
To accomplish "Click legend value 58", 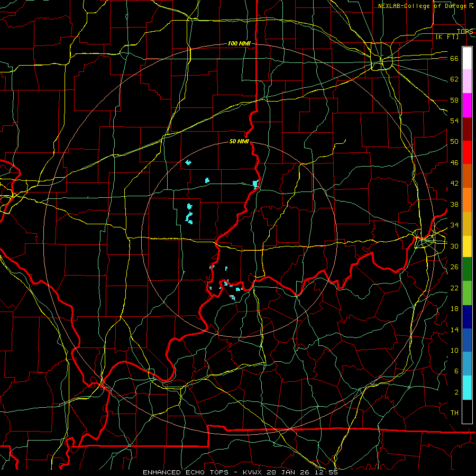I will (x=454, y=100).
